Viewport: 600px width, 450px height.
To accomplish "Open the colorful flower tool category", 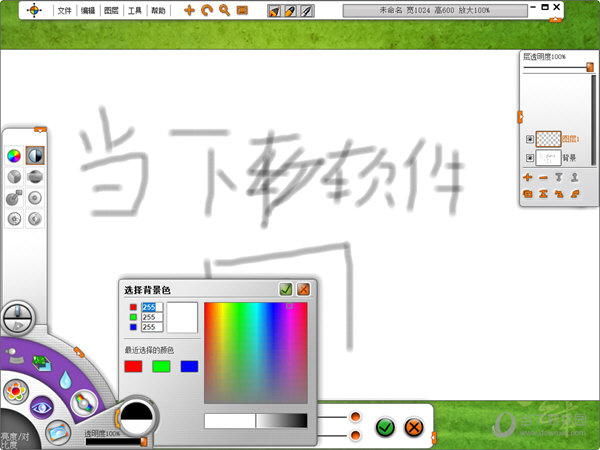I will click(x=16, y=391).
